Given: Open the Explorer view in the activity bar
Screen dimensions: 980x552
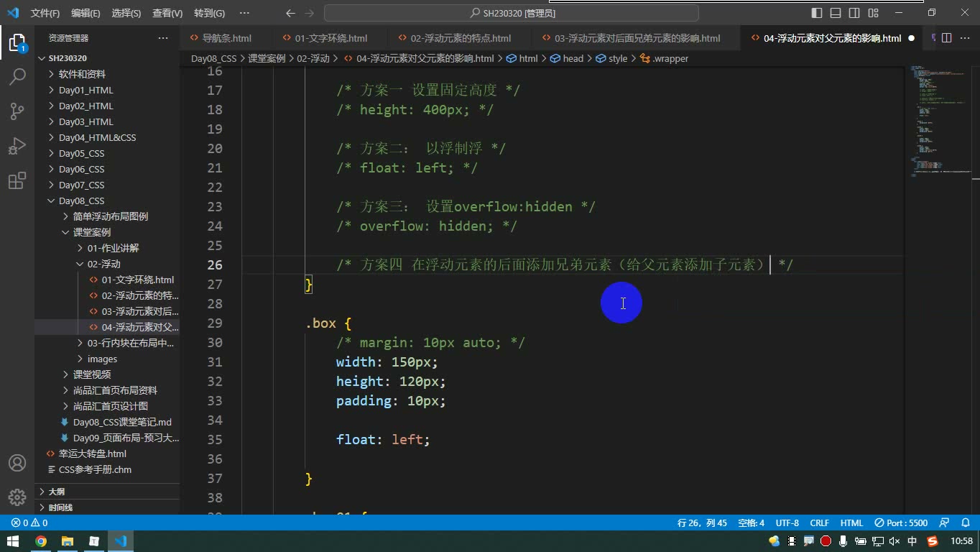Looking at the screenshot, I should tap(17, 42).
